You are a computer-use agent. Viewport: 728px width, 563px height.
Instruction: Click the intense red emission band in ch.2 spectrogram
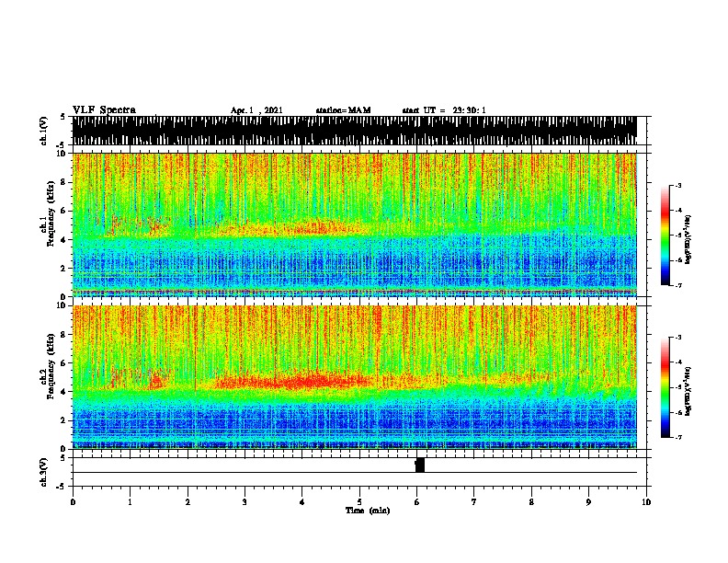(x=295, y=381)
